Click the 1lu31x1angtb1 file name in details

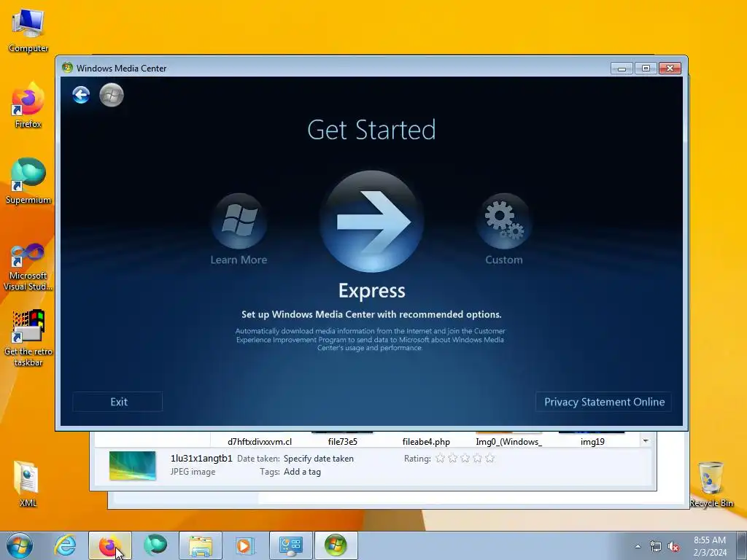[x=201, y=459]
